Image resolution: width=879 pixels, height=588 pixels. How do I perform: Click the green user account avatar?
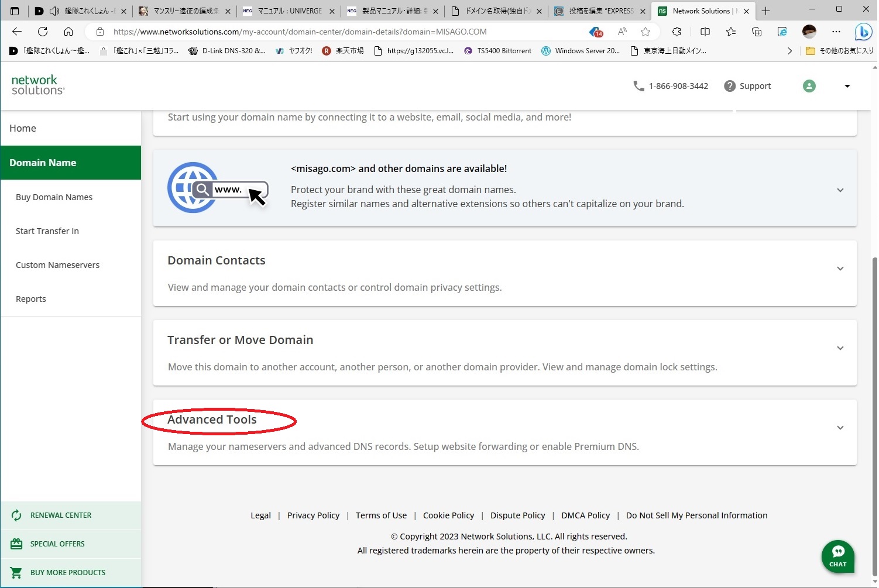809,86
